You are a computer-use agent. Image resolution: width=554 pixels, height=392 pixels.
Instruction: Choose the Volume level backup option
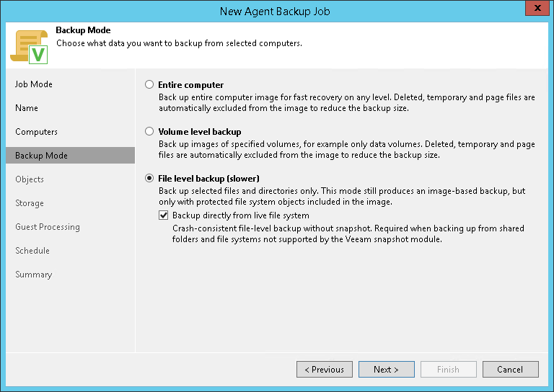click(x=149, y=131)
